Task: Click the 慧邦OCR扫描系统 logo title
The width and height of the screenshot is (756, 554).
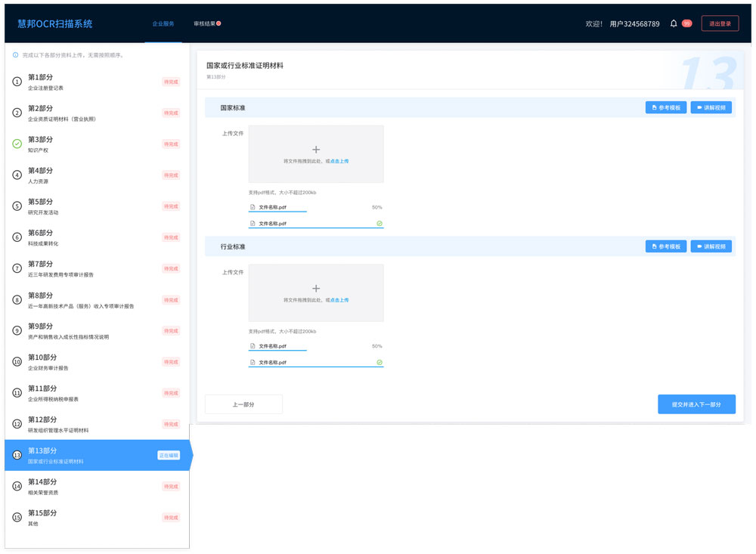Action: (x=55, y=23)
